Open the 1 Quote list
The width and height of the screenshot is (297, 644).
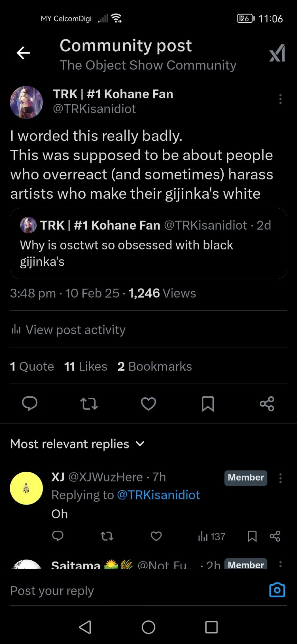click(x=32, y=366)
